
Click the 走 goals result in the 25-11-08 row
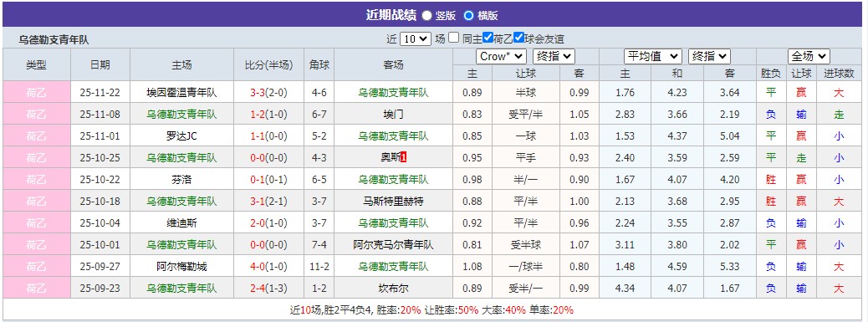point(839,115)
